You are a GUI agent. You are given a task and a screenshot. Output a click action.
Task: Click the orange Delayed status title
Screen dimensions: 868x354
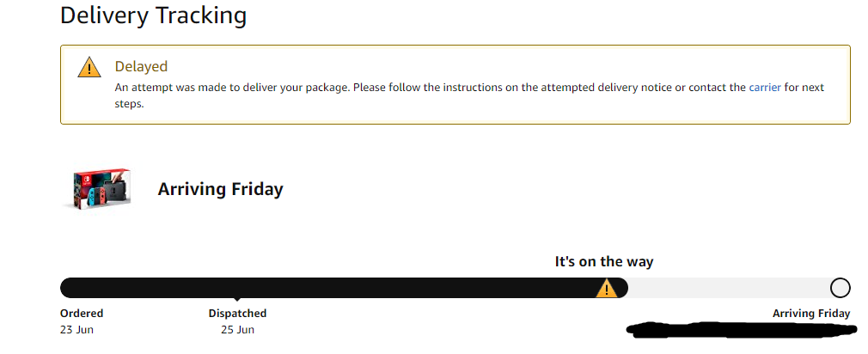pyautogui.click(x=141, y=66)
